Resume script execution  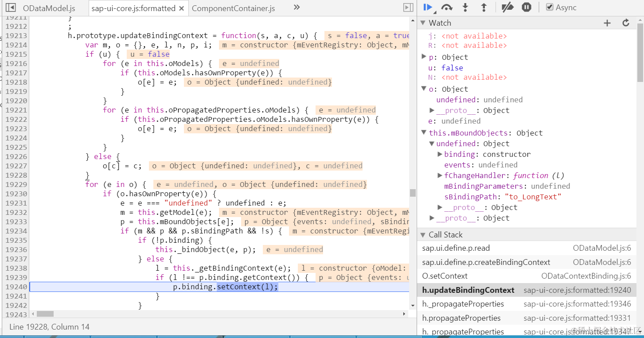[x=428, y=7]
